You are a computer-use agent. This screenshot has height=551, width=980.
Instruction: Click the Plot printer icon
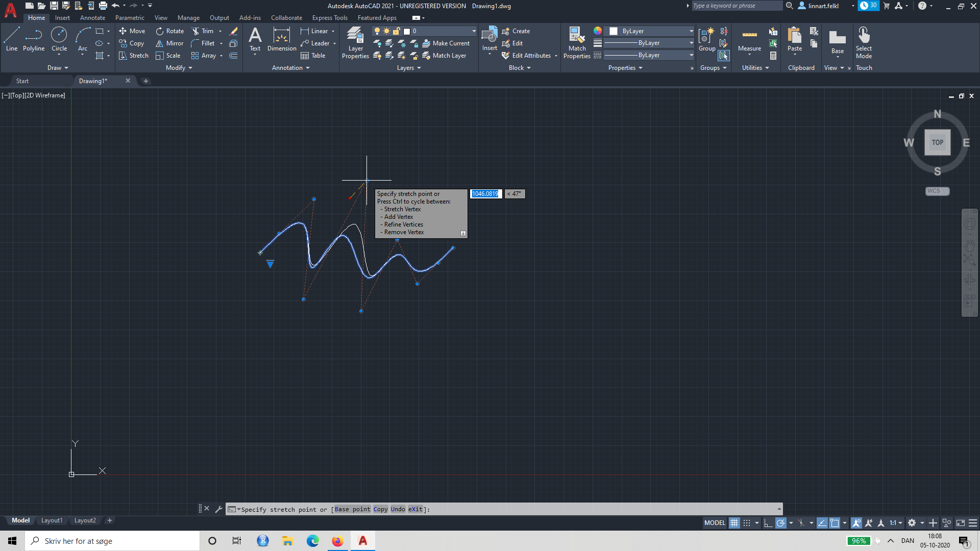103,6
